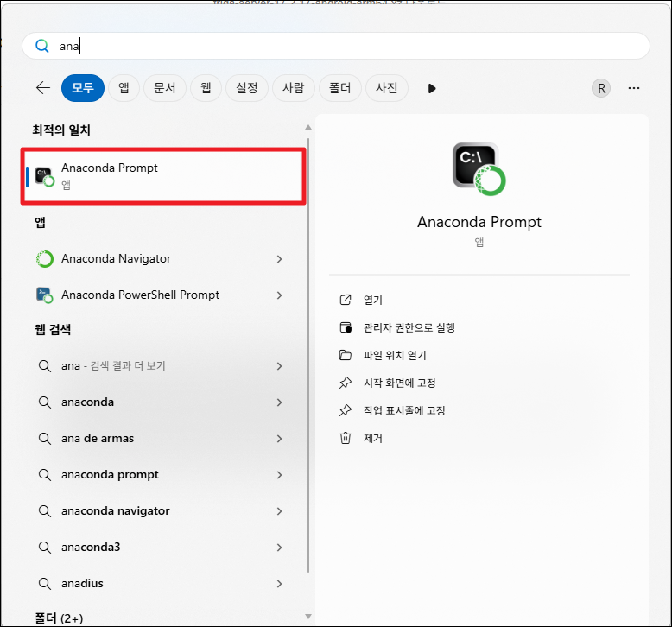Image resolution: width=672 pixels, height=627 pixels.
Task: Click the search input field containing 'ana'
Action: [336, 46]
